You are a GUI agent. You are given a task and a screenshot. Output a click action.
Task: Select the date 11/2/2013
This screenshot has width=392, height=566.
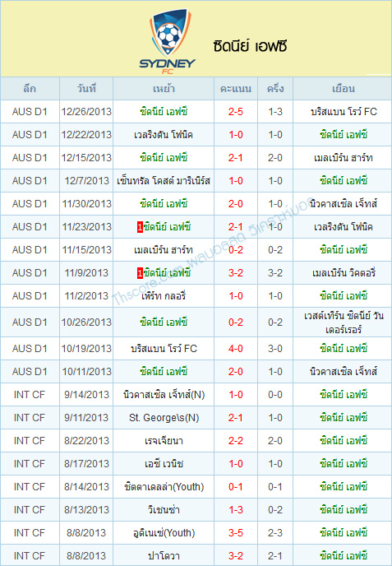click(86, 296)
